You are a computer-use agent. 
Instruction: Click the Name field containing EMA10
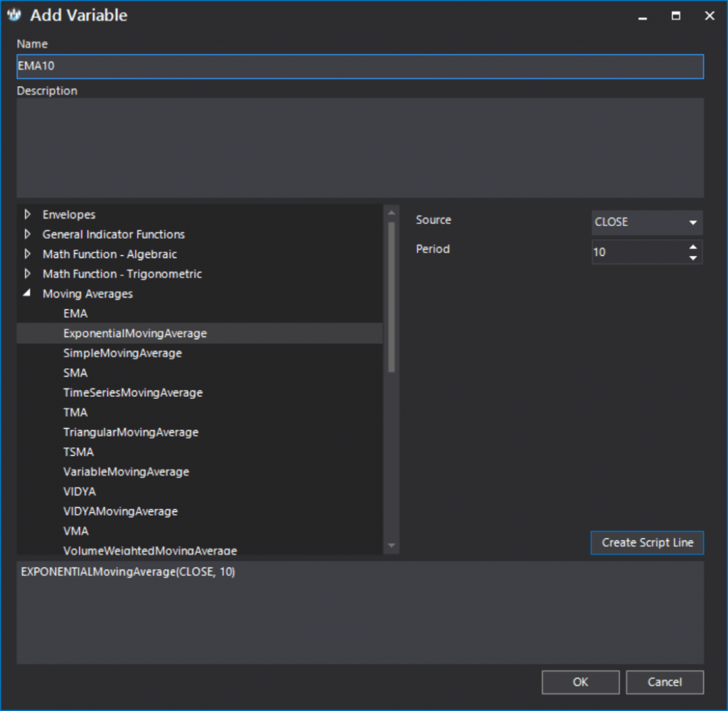[360, 67]
